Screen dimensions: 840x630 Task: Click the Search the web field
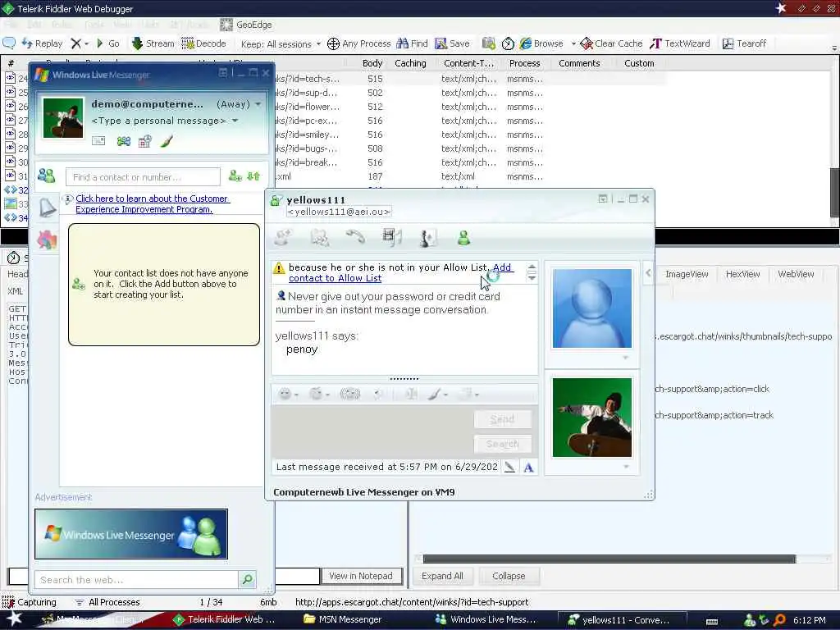[137, 580]
